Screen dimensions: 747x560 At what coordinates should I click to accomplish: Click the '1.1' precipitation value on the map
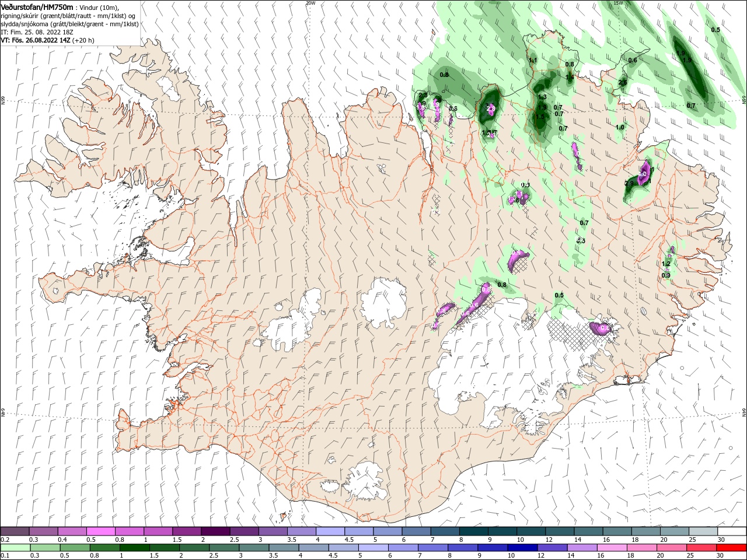point(533,61)
